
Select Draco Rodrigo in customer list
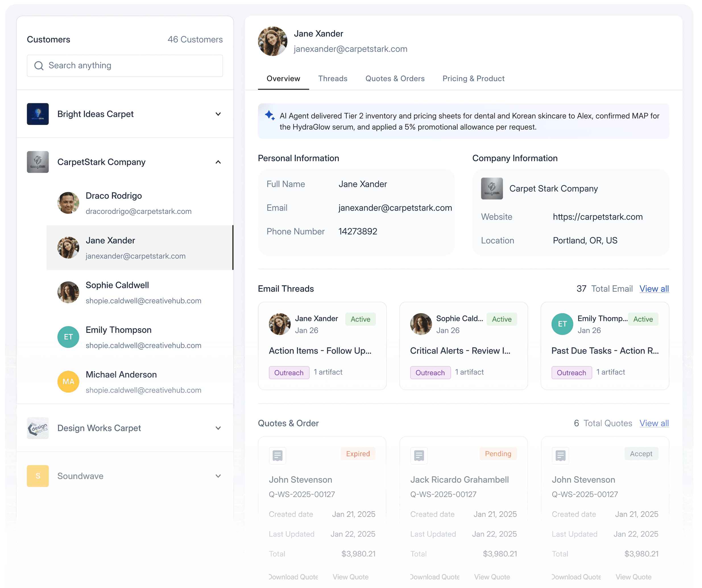[114, 203]
